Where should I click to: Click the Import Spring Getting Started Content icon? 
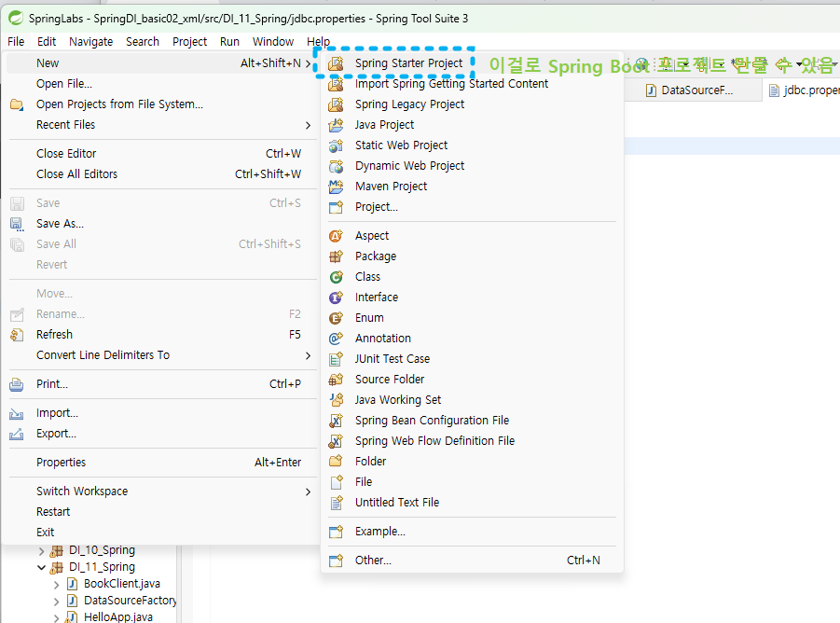(336, 84)
